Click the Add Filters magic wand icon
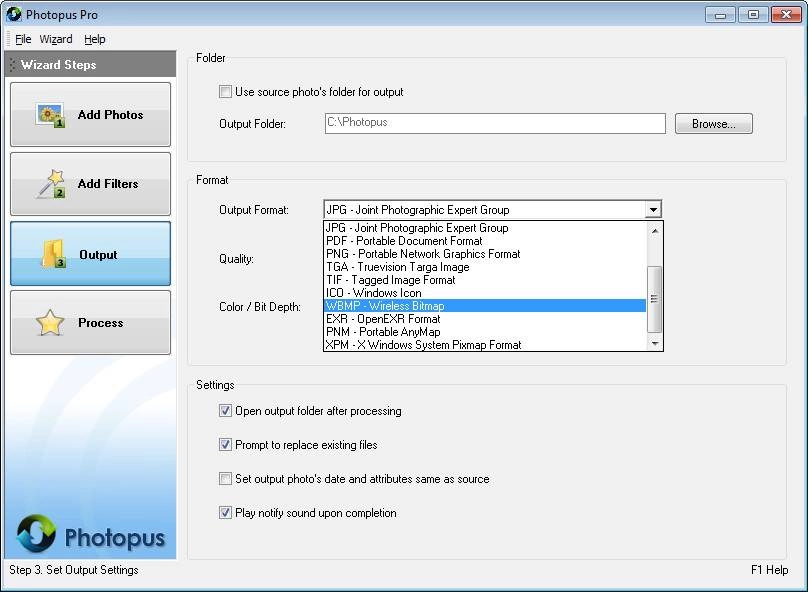808x592 pixels. click(x=50, y=184)
